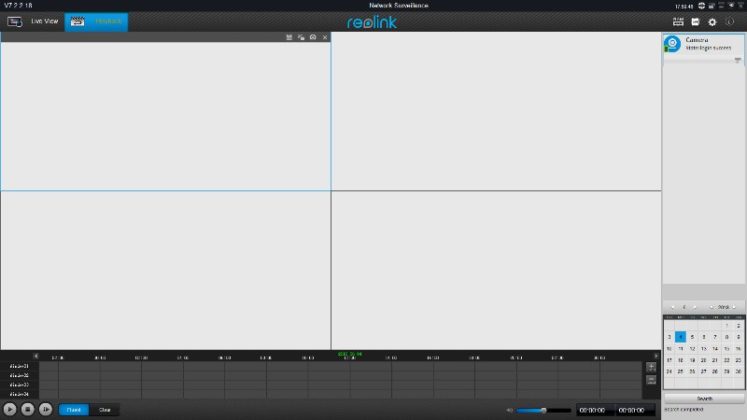Mute with the volume speaker icon
This screenshot has height=420, width=747.
pos(510,410)
